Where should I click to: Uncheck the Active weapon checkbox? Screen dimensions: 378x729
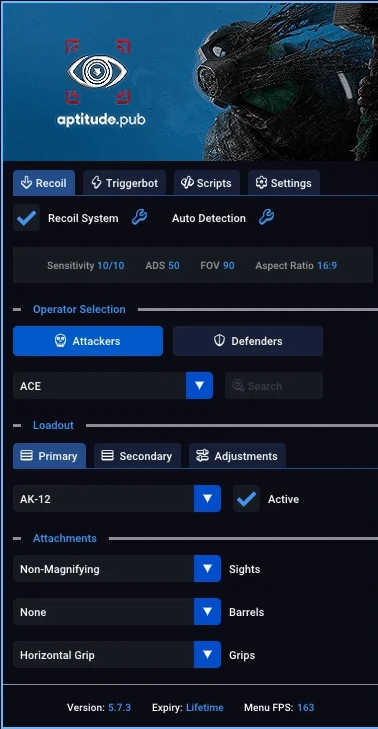tap(246, 499)
